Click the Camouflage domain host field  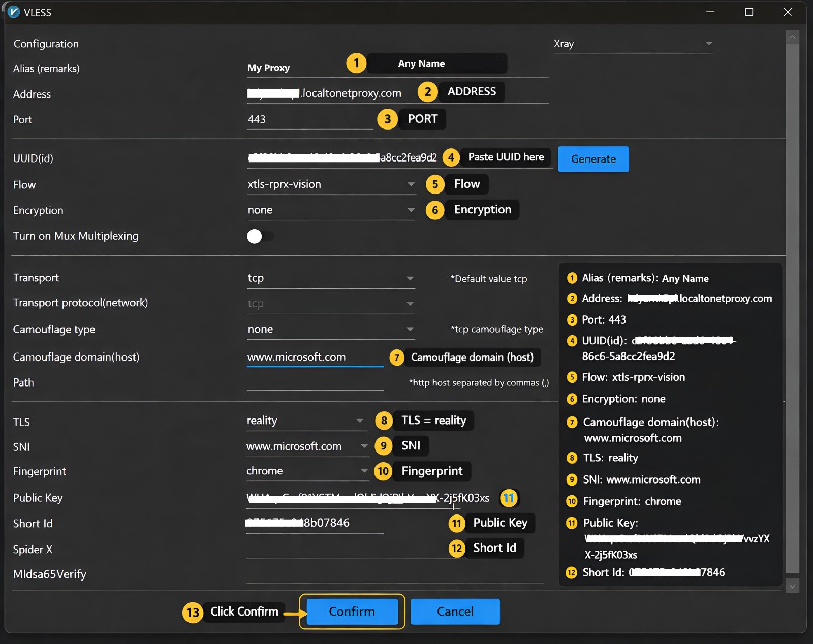click(315, 357)
